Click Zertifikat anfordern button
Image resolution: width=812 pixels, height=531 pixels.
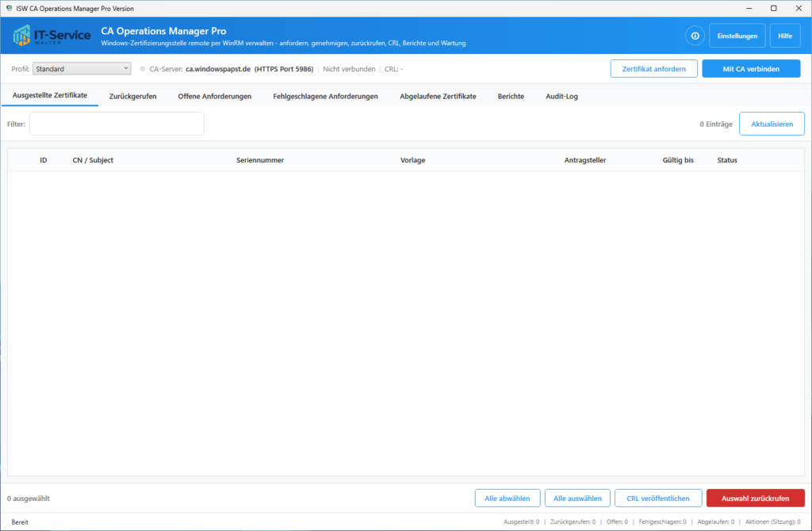point(653,69)
